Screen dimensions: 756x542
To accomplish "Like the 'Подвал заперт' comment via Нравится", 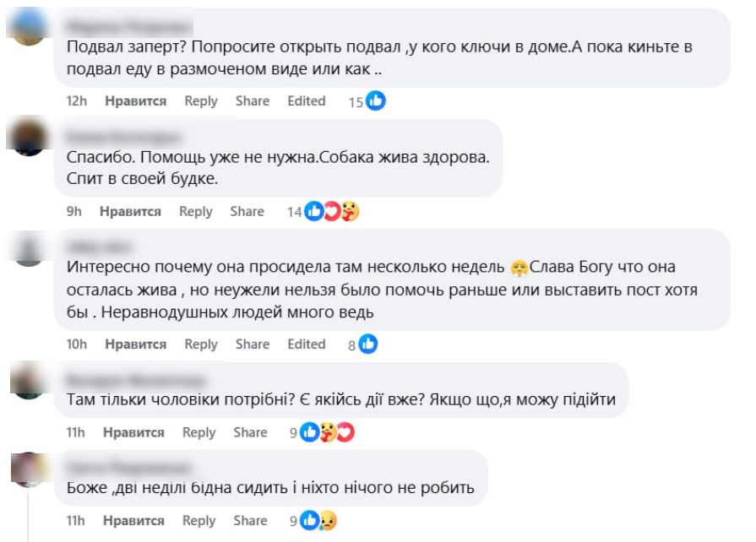I will (x=135, y=101).
